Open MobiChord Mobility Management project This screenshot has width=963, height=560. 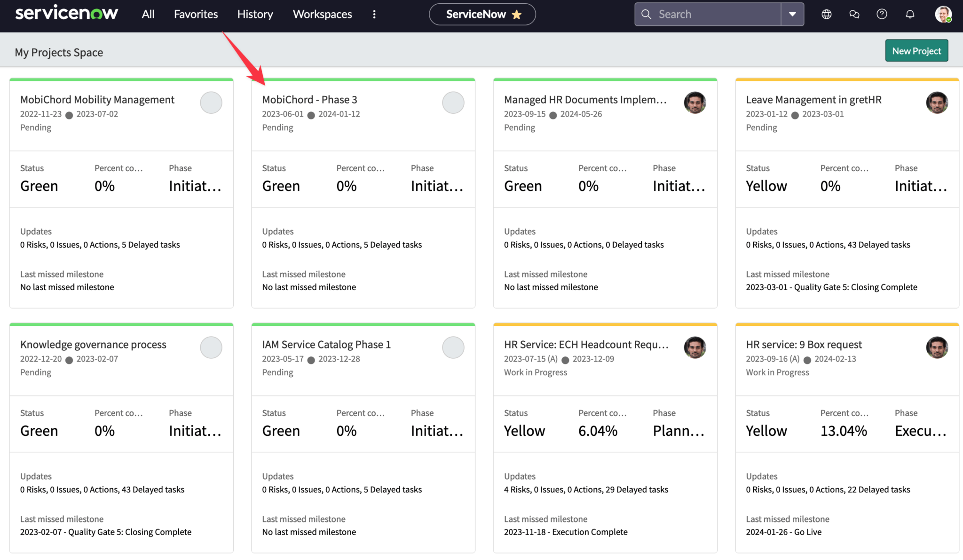[97, 100]
